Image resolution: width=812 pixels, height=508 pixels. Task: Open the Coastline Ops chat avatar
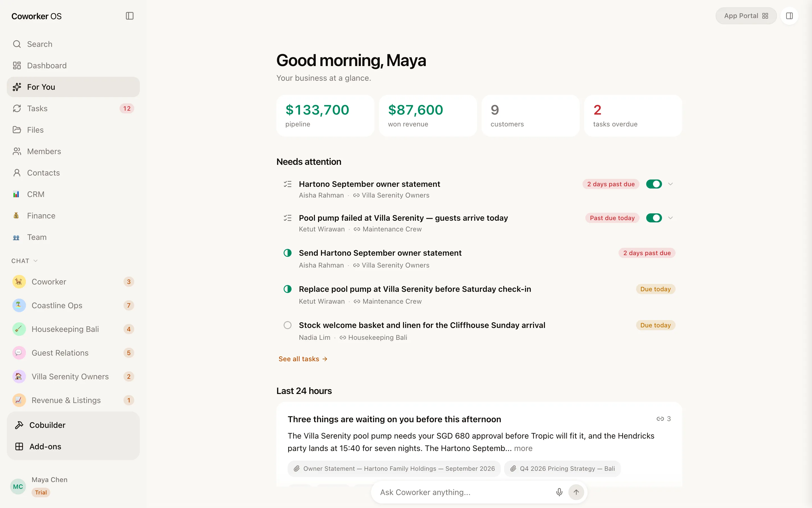pyautogui.click(x=19, y=305)
